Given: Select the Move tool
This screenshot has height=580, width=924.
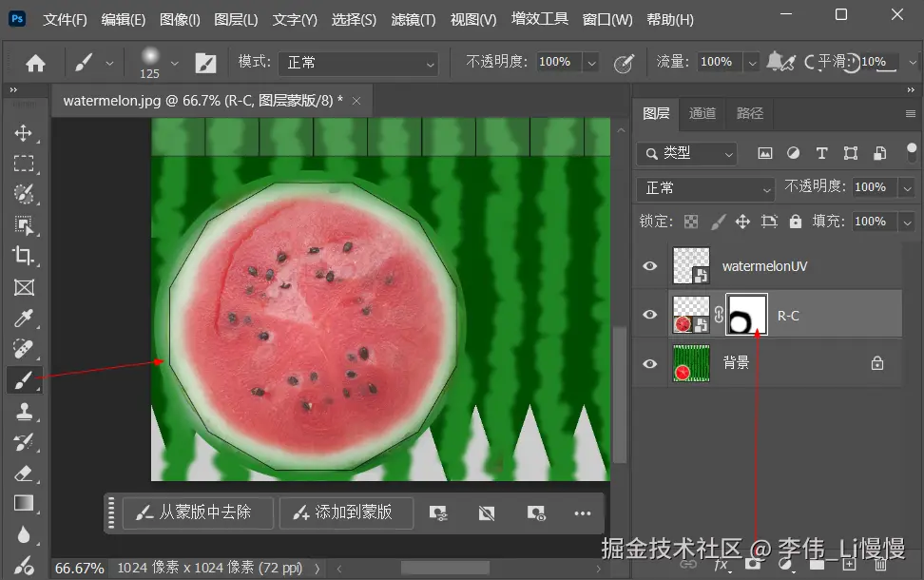Looking at the screenshot, I should click(x=23, y=132).
